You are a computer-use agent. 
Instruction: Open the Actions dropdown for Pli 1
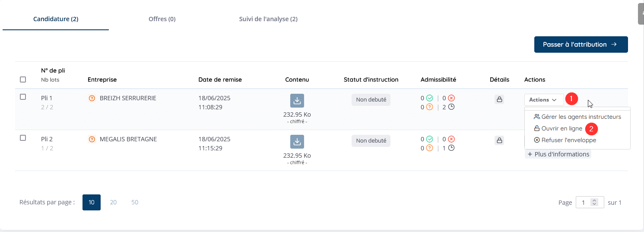click(544, 100)
